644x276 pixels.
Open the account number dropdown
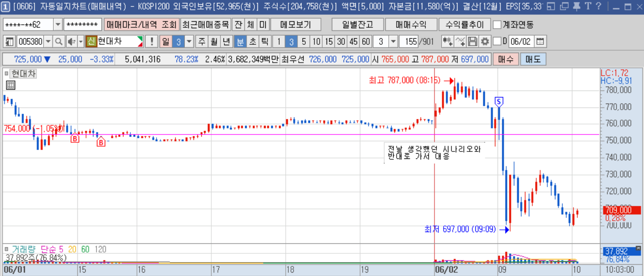58,24
